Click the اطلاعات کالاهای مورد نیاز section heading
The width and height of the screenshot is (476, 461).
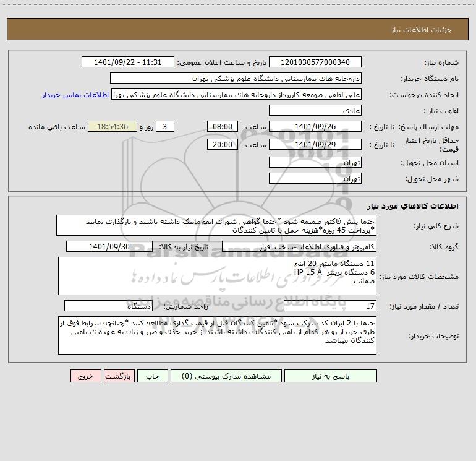413,206
